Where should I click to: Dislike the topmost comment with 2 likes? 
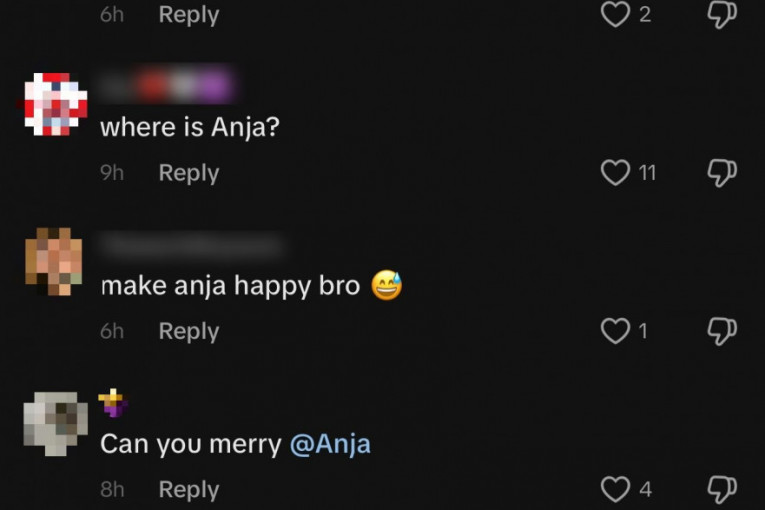point(721,15)
